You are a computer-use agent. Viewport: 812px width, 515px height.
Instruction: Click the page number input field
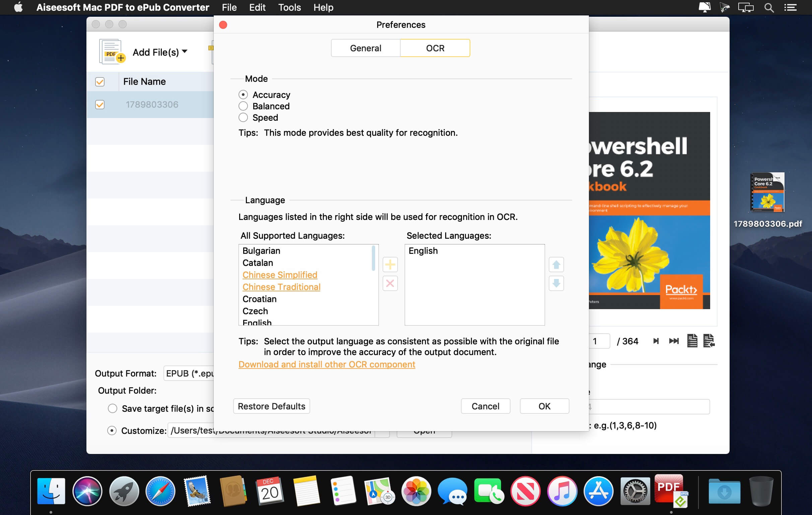599,341
